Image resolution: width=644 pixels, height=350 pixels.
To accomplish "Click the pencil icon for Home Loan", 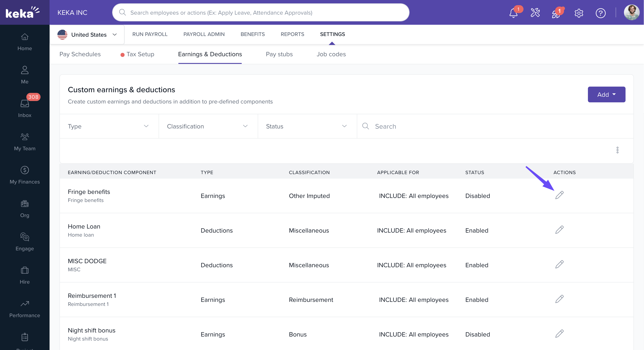I will [559, 230].
